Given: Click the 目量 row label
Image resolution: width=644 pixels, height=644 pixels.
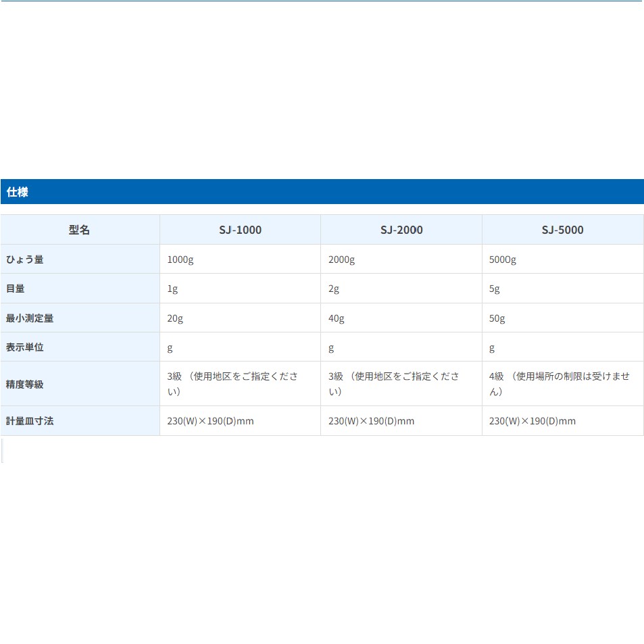Looking at the screenshot, I should pyautogui.click(x=16, y=289).
